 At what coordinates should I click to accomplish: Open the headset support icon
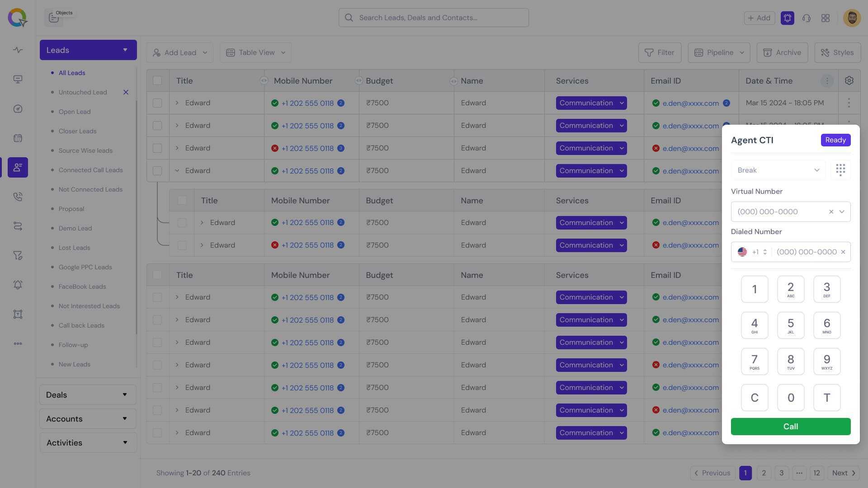[806, 18]
